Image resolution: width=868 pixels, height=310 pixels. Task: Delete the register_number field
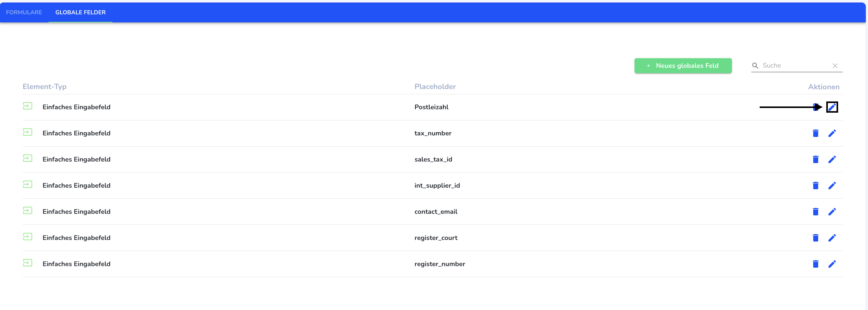[x=815, y=264]
